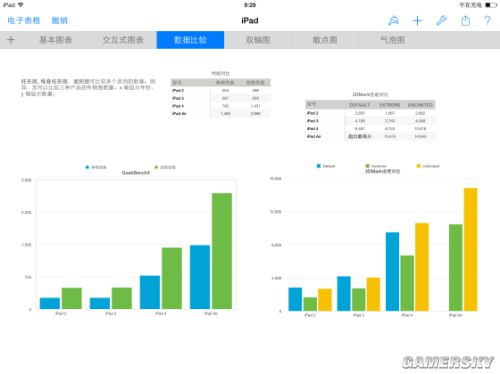
Task: Select yellow Unlimited legend swatch in 3DMark chart
Action: coord(419,166)
